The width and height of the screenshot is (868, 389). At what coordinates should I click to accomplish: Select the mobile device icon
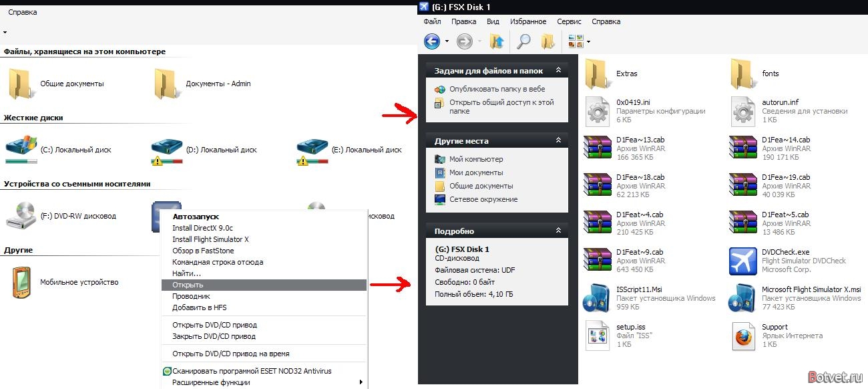coord(21,282)
